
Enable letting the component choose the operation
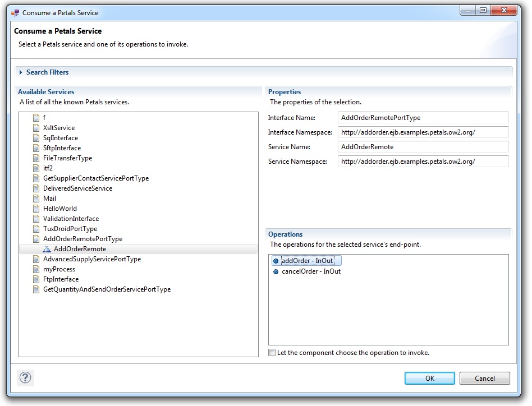pos(272,353)
